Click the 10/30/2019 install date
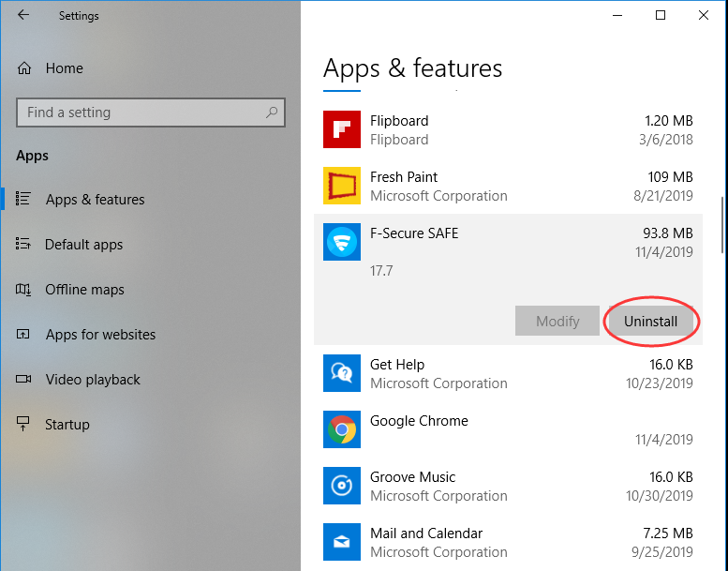728x571 pixels. tap(660, 496)
